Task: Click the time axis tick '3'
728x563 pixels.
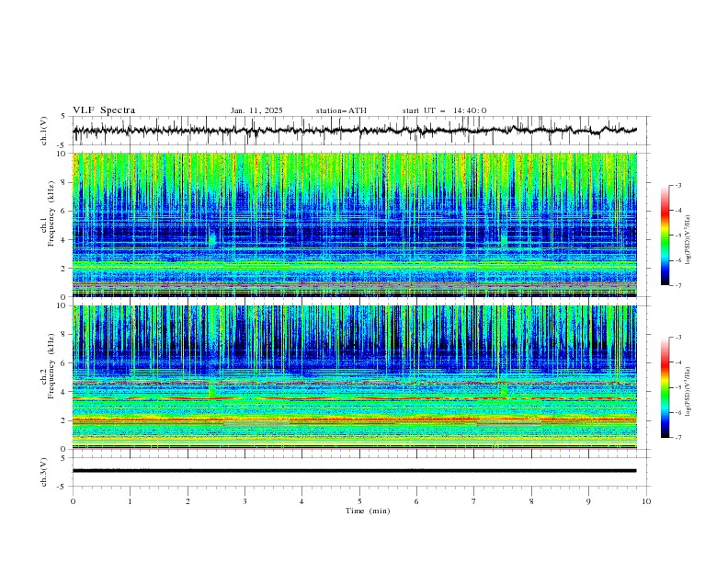Action: [245, 501]
